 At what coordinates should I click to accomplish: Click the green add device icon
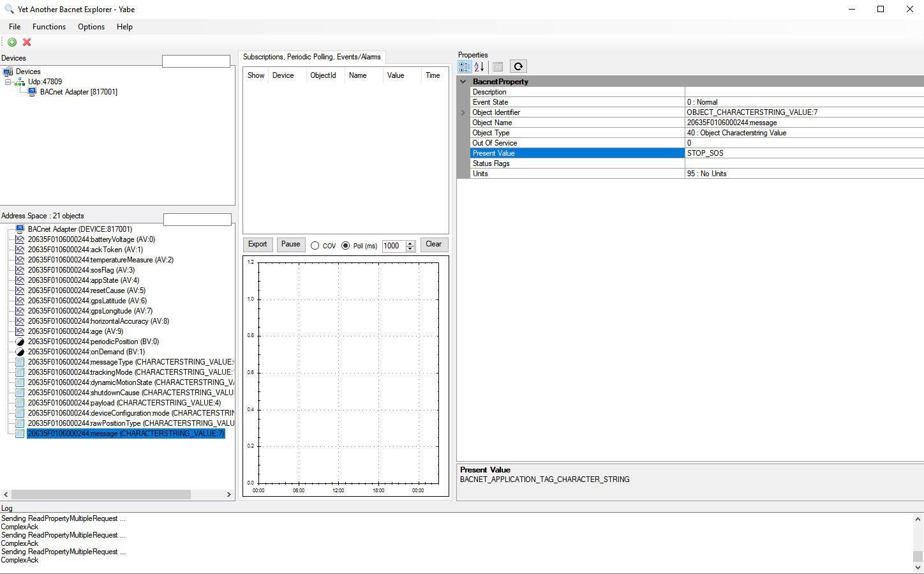(x=12, y=42)
